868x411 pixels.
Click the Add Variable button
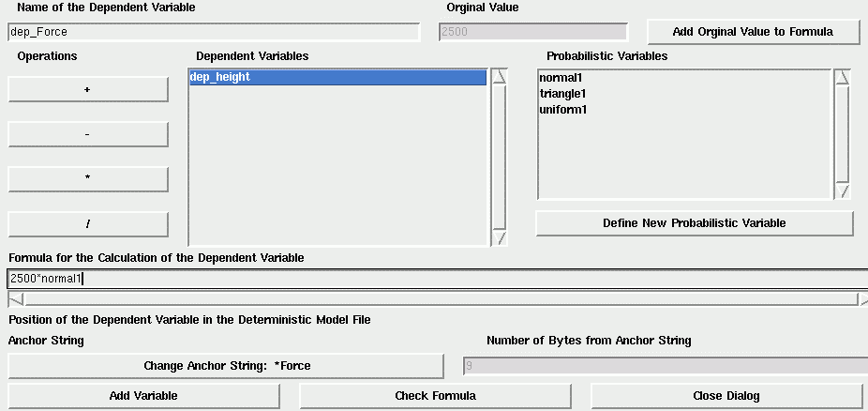pos(144,395)
